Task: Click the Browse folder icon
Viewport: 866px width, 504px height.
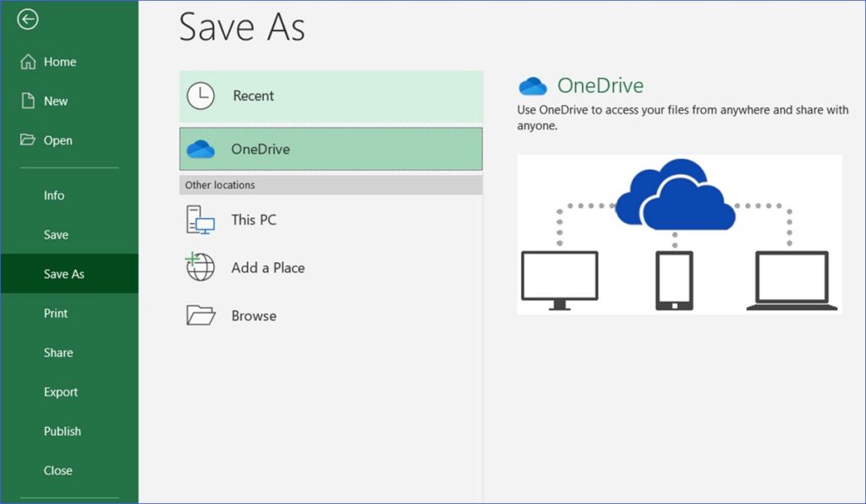Action: click(x=200, y=315)
